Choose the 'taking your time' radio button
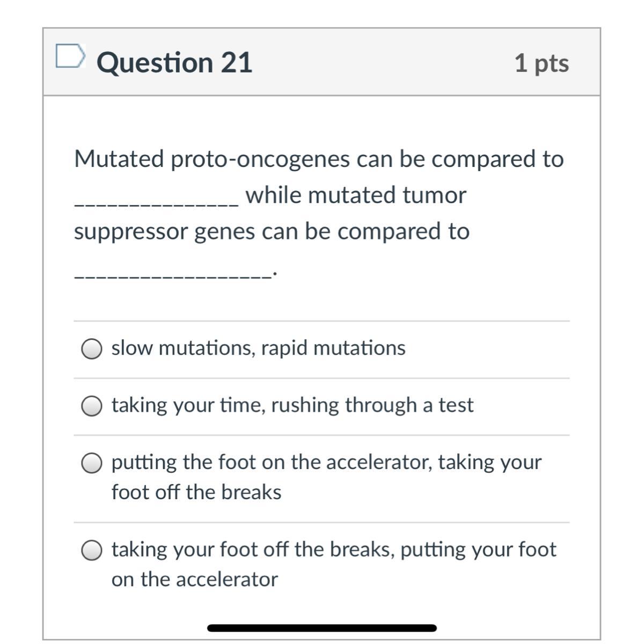This screenshot has height=644, width=644. [92, 406]
